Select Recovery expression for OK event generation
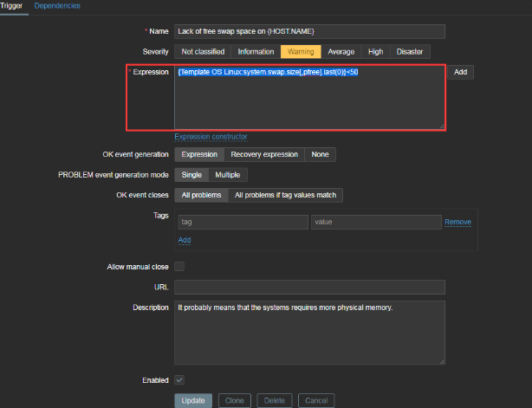This screenshot has height=408, width=532. click(263, 154)
